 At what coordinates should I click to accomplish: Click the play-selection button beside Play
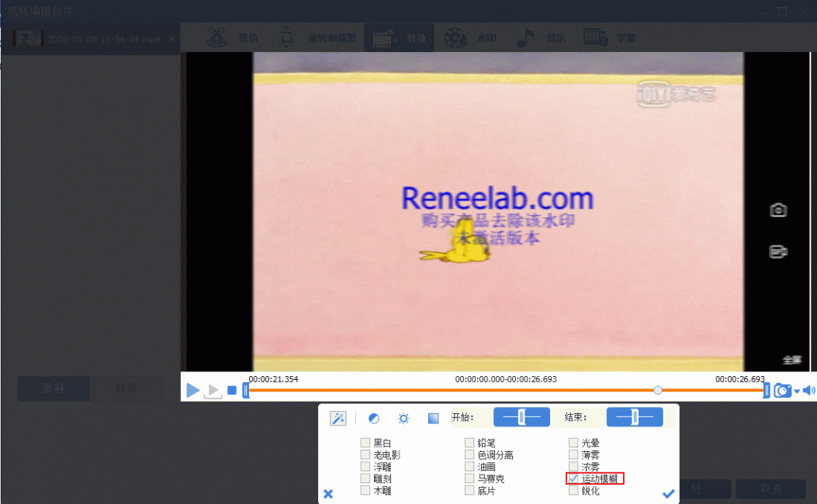point(213,391)
